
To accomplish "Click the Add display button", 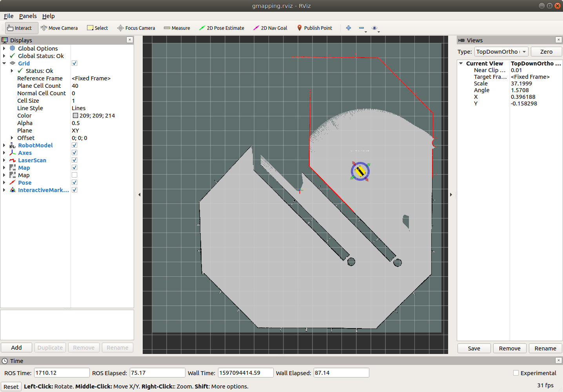I will coord(16,348).
